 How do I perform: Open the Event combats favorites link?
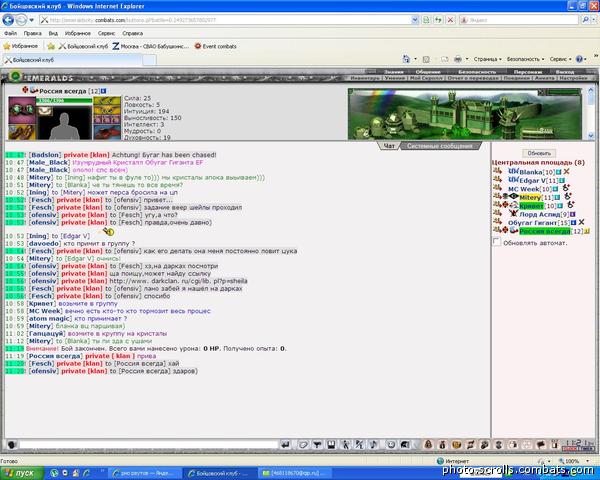click(x=215, y=46)
